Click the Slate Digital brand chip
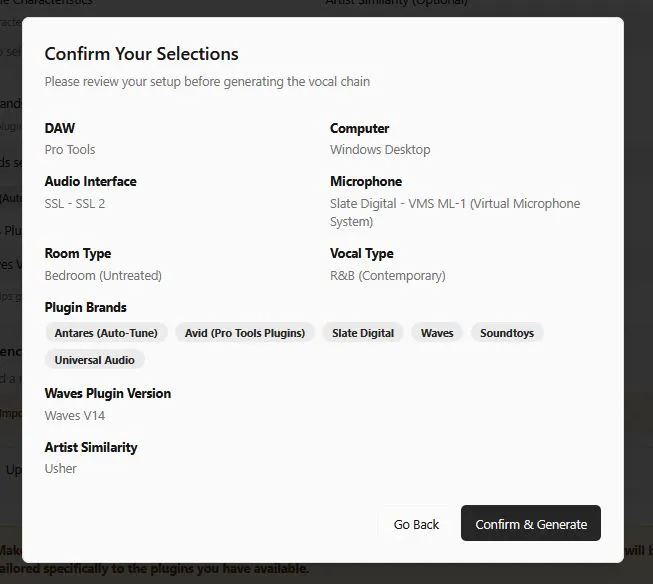The image size is (653, 584). pyautogui.click(x=363, y=333)
